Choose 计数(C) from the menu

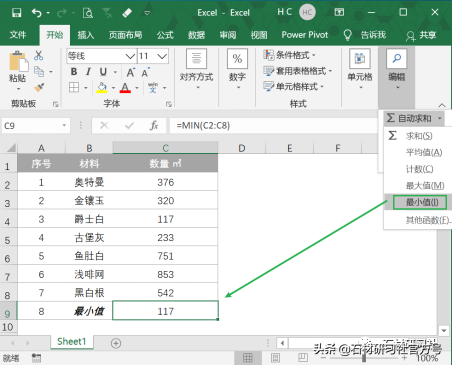pos(418,169)
